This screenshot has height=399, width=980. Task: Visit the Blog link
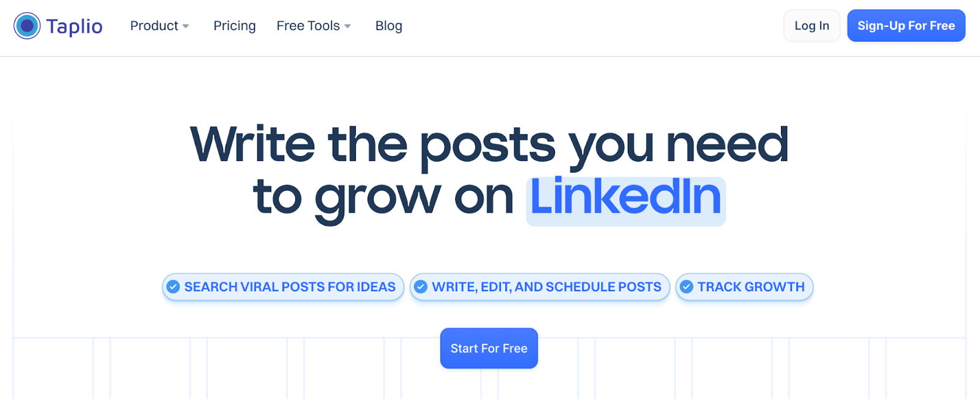tap(389, 26)
